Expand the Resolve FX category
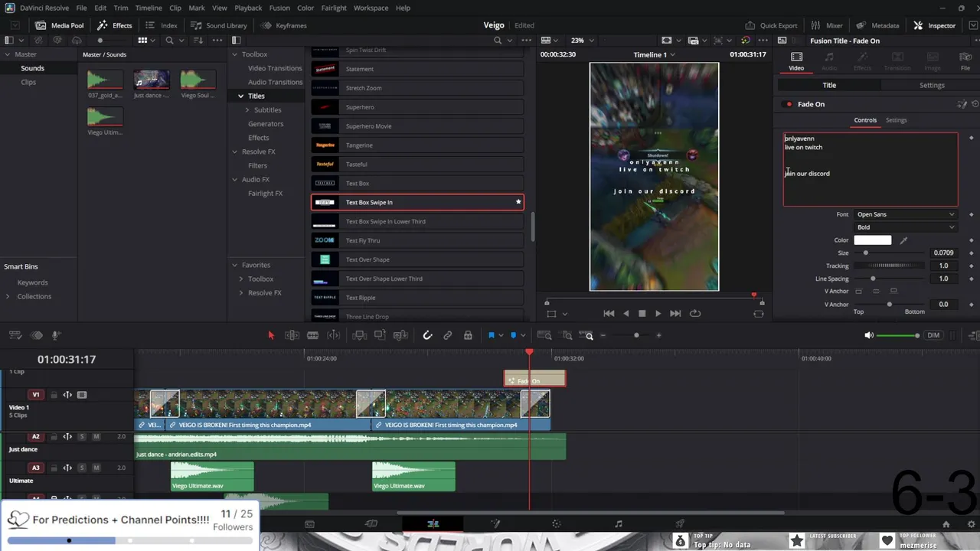Image resolution: width=980 pixels, height=551 pixels. (235, 152)
